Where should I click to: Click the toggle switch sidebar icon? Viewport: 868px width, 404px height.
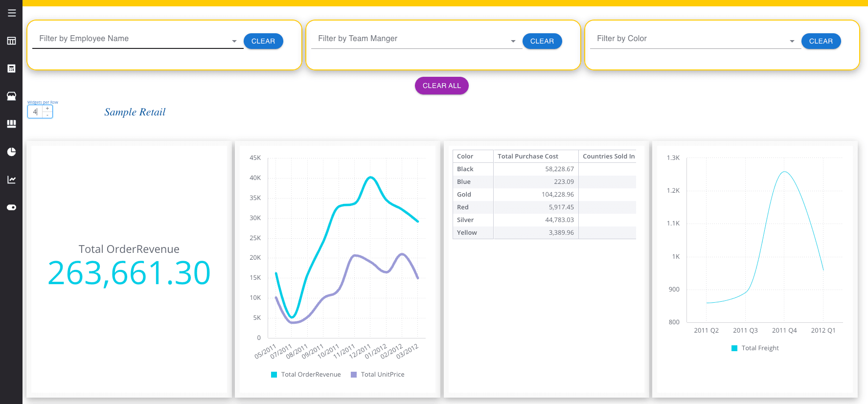tap(12, 207)
